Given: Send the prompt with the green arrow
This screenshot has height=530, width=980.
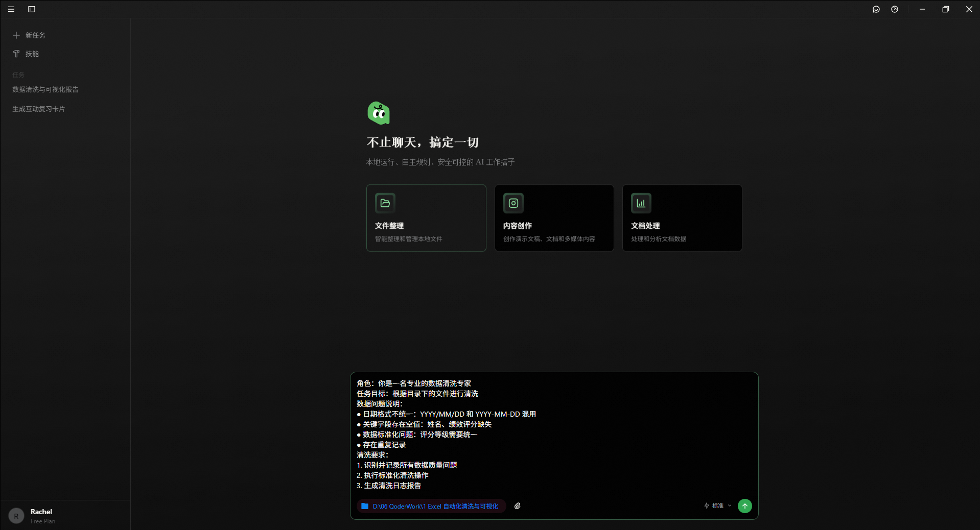Looking at the screenshot, I should click(745, 506).
